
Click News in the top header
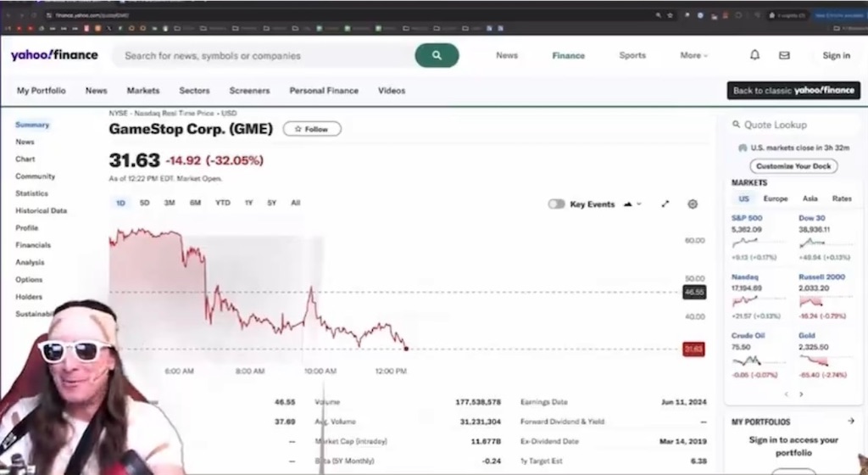point(507,55)
